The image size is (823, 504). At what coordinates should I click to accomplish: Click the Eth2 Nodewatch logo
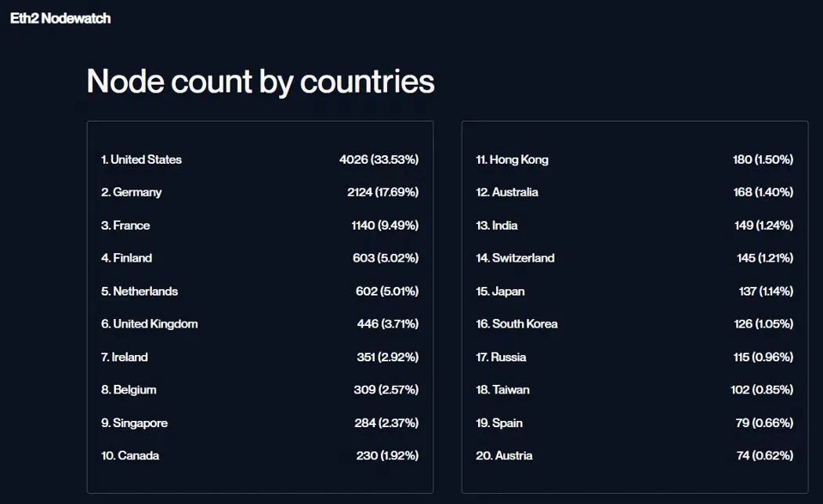tap(60, 18)
